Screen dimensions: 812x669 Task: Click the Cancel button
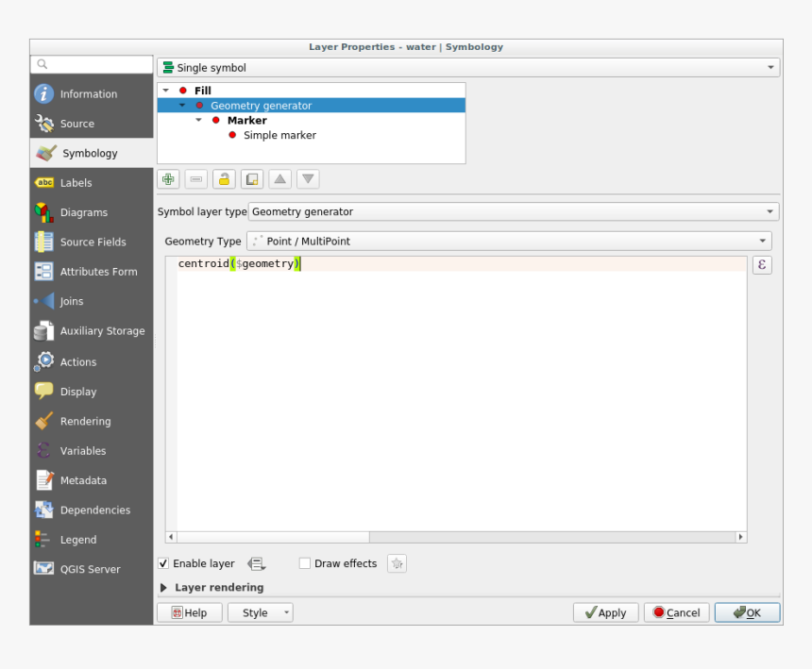pos(676,612)
